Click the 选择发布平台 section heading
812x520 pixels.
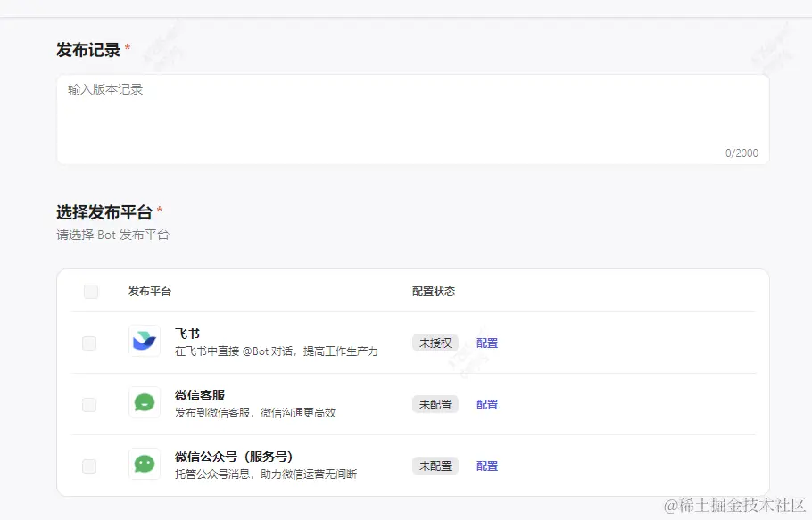[x=104, y=212]
